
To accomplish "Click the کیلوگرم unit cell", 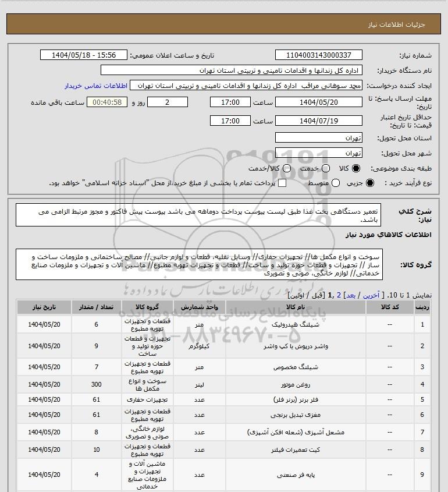I will point(199,346).
